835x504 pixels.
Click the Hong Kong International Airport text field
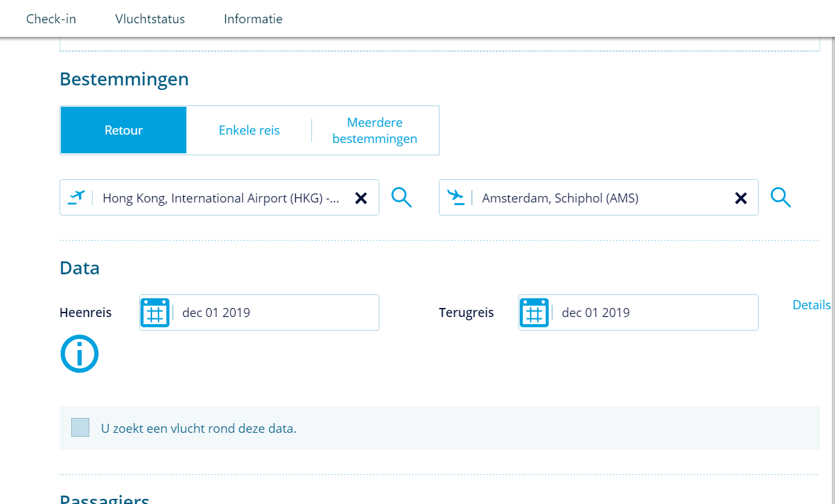click(220, 198)
